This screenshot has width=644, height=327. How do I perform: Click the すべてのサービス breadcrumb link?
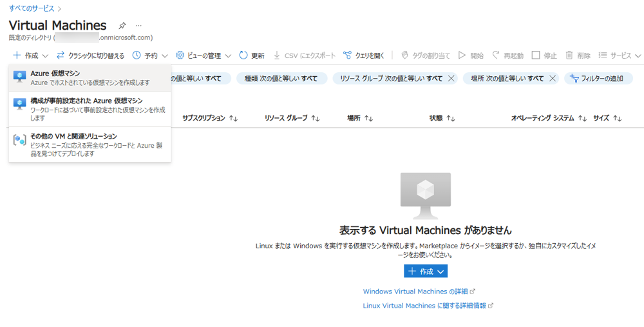(x=32, y=8)
